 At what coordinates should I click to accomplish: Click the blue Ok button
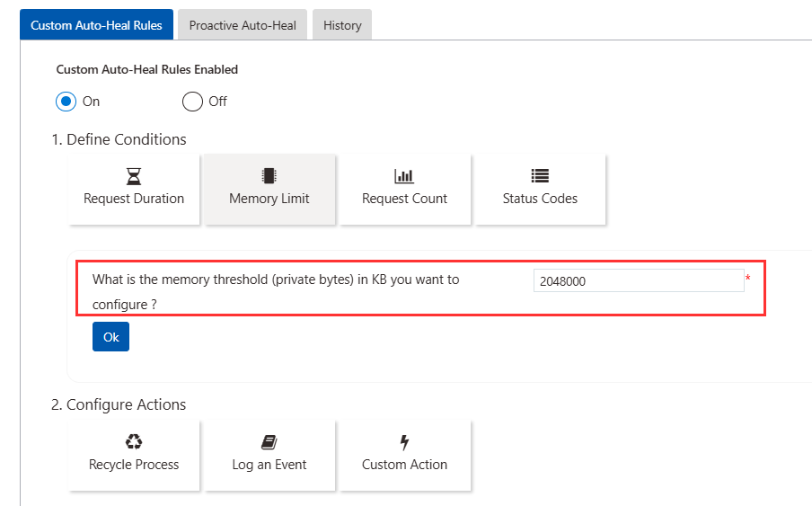[110, 337]
